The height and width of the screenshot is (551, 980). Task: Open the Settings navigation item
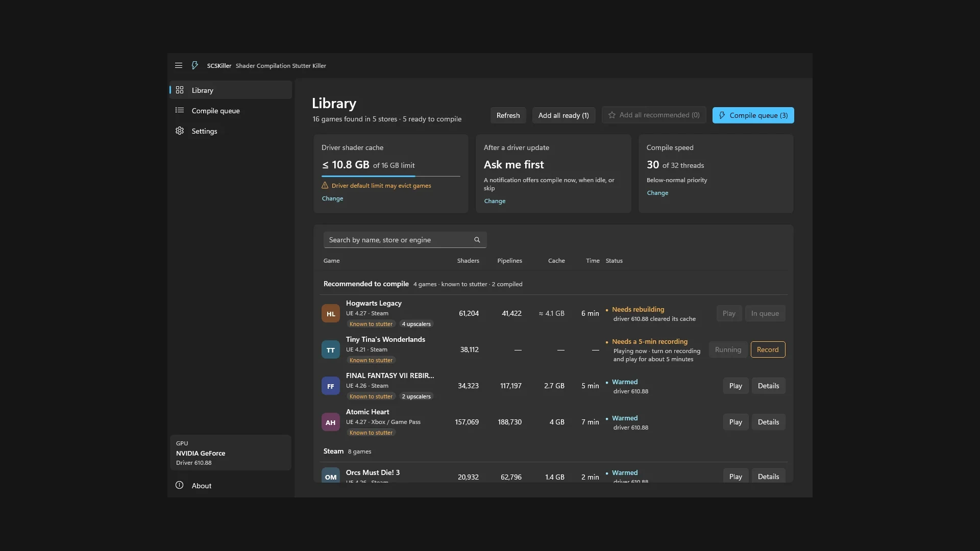[x=231, y=131]
